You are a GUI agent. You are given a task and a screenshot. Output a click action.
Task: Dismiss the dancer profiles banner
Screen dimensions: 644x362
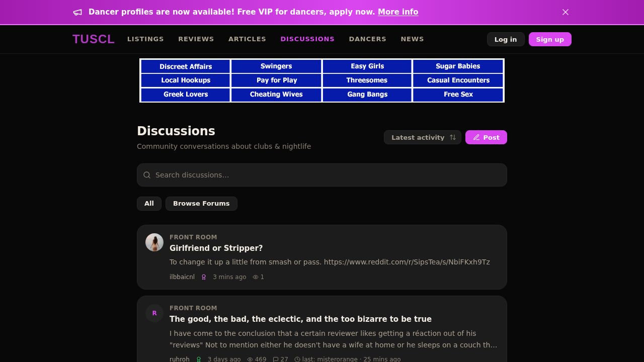click(x=566, y=12)
